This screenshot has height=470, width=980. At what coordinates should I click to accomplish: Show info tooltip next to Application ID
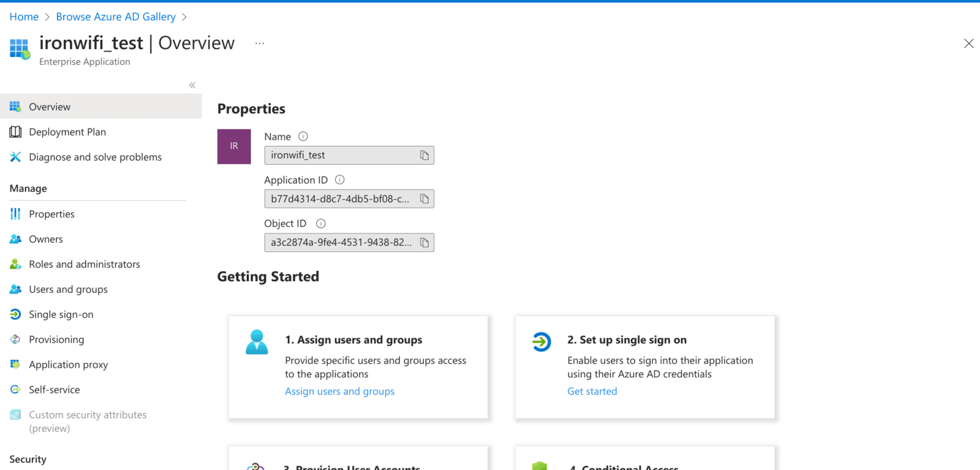340,180
